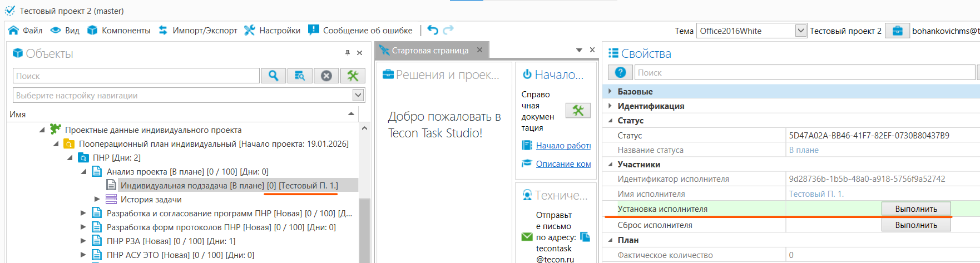
Task: Expand the История задачи tree node
Action: click(x=97, y=199)
